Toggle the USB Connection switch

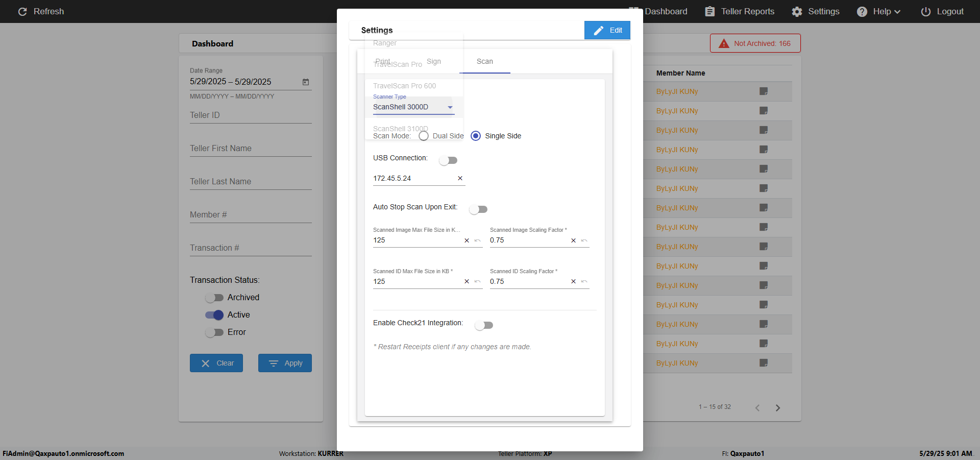click(x=448, y=160)
